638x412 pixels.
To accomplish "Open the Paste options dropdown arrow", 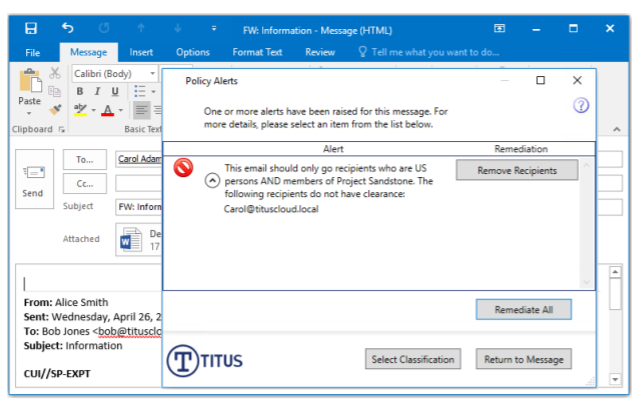I will [x=29, y=113].
